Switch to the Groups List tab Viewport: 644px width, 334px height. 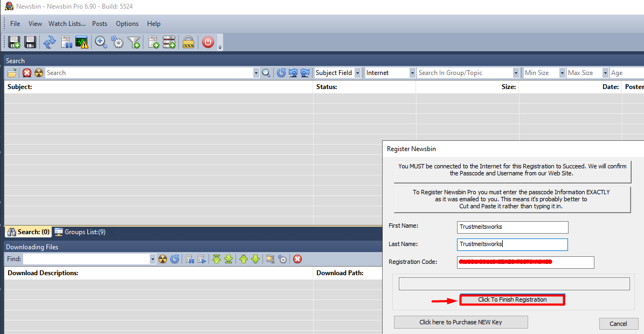(x=80, y=232)
